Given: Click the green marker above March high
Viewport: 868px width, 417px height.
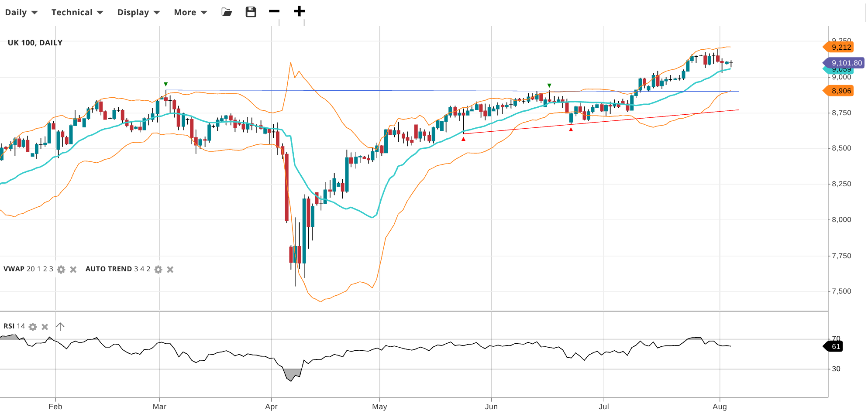Looking at the screenshot, I should click(165, 84).
